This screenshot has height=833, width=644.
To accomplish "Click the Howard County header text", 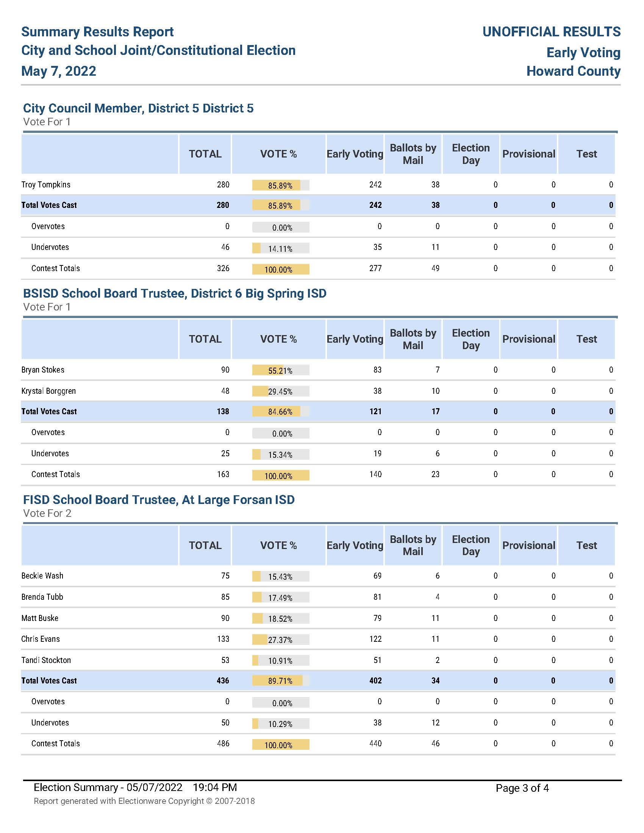I will 573,71.
